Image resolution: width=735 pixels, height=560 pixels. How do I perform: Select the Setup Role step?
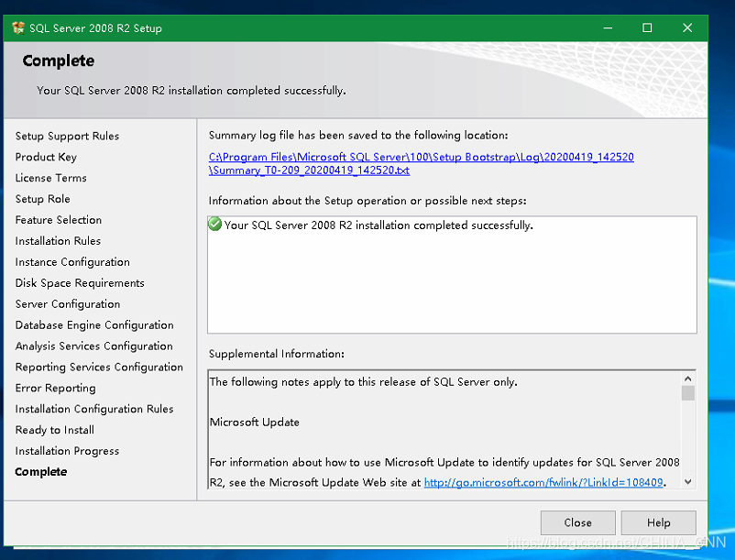43,199
